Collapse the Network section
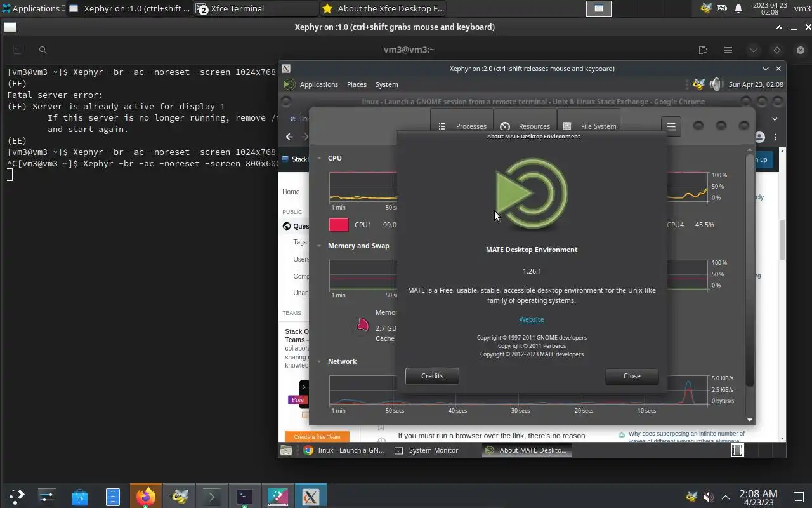This screenshot has width=812, height=508. pyautogui.click(x=320, y=361)
